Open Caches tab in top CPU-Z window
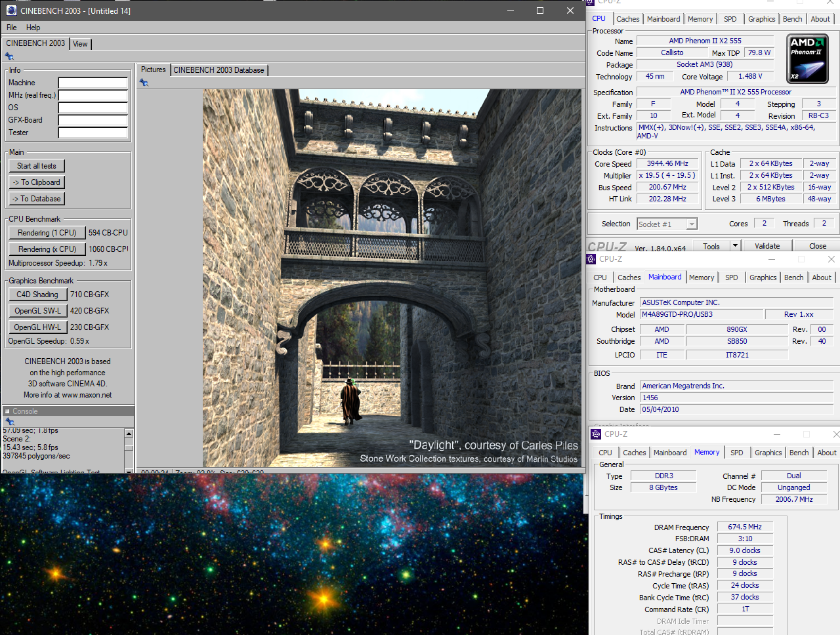The image size is (840, 635). (x=627, y=19)
